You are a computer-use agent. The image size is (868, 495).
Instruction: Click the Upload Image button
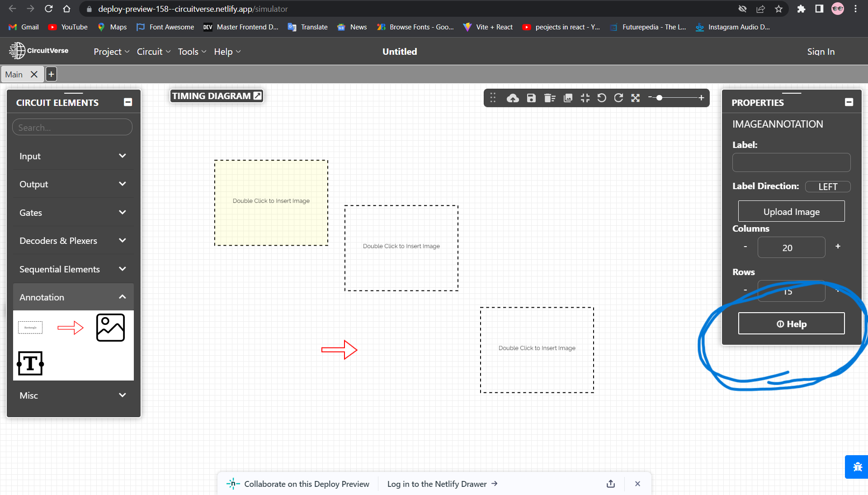click(791, 211)
